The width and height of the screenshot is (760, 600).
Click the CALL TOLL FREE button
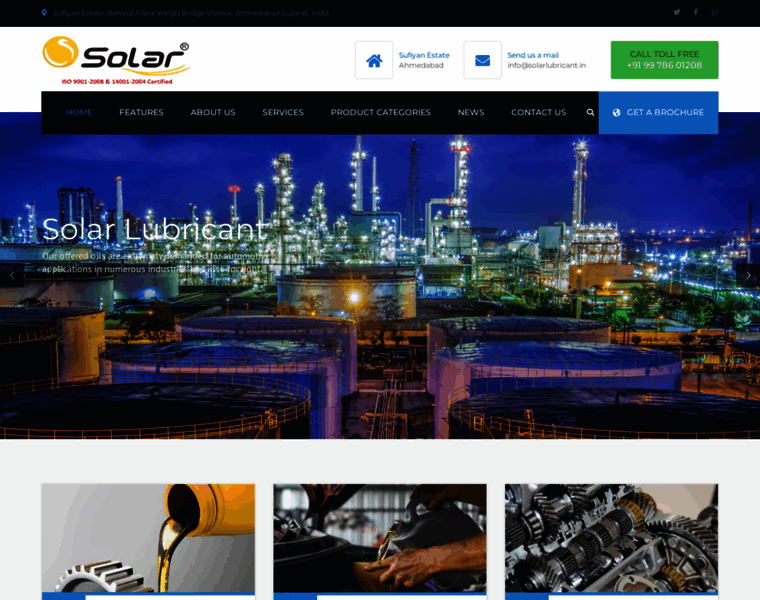pyautogui.click(x=664, y=60)
